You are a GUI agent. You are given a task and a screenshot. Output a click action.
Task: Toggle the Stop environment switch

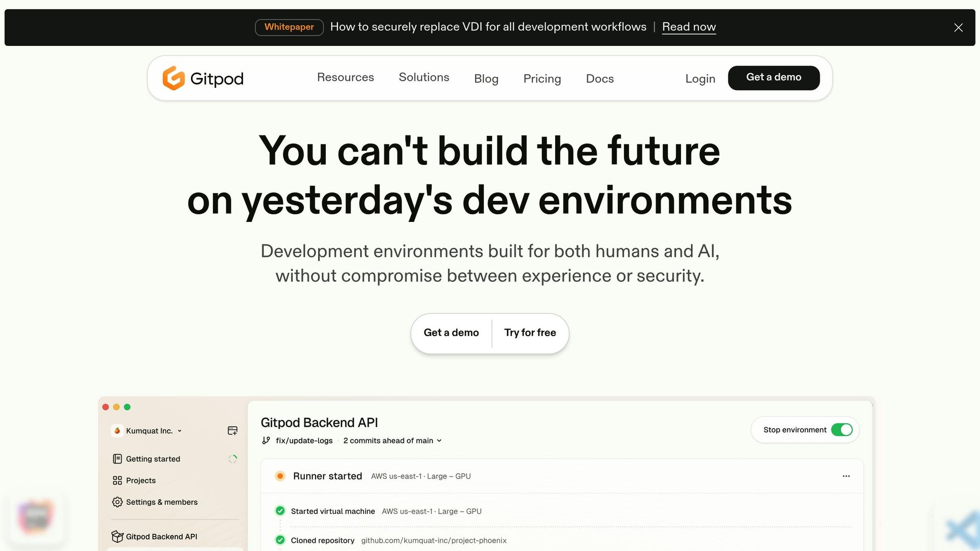842,430
